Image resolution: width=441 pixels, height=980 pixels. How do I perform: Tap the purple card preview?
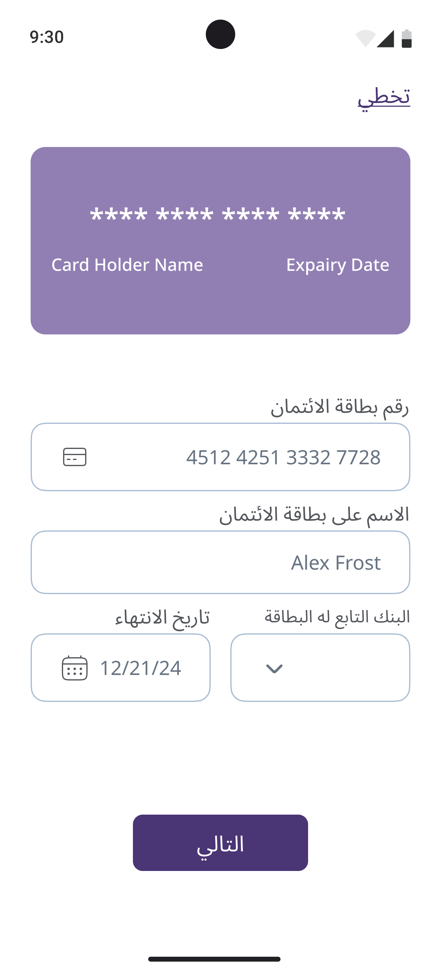[220, 304]
